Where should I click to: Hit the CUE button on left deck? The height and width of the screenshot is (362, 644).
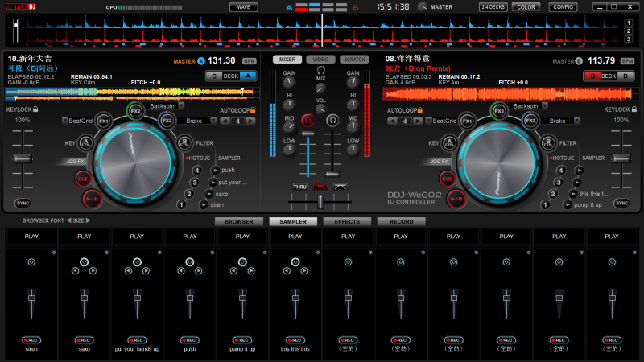83,179
